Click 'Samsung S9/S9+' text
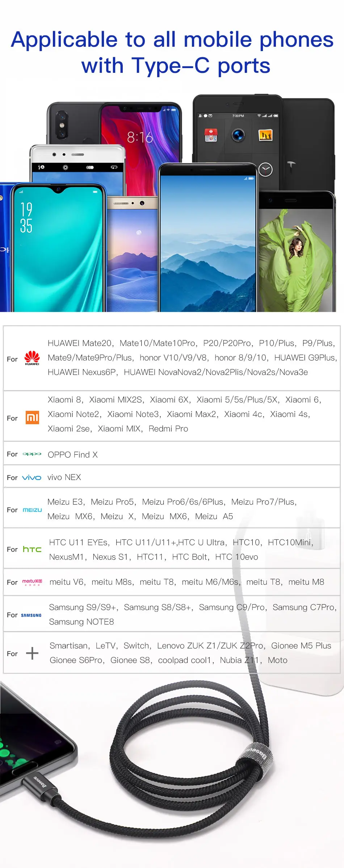 (x=84, y=607)
